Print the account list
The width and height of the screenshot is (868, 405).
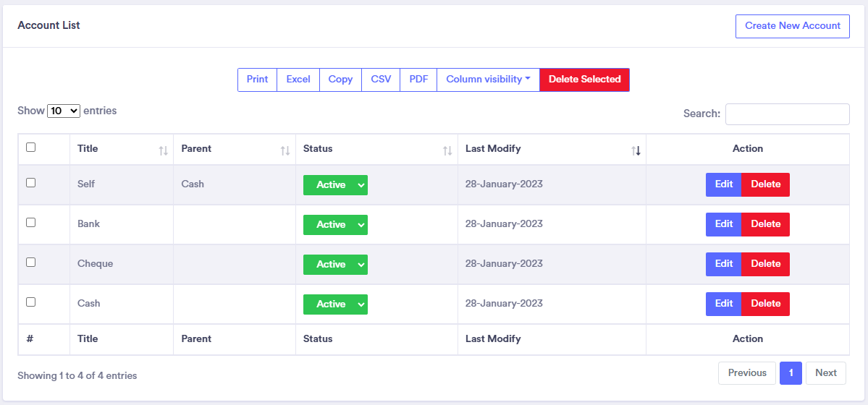click(257, 80)
